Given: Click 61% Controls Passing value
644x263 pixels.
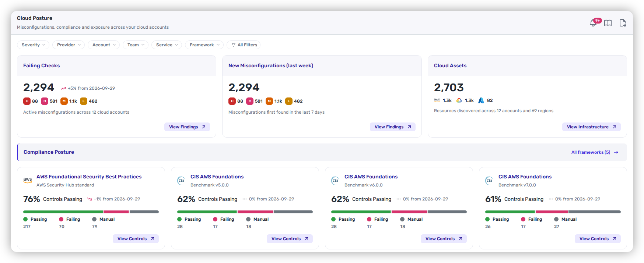Looking at the screenshot, I should coord(493,199).
